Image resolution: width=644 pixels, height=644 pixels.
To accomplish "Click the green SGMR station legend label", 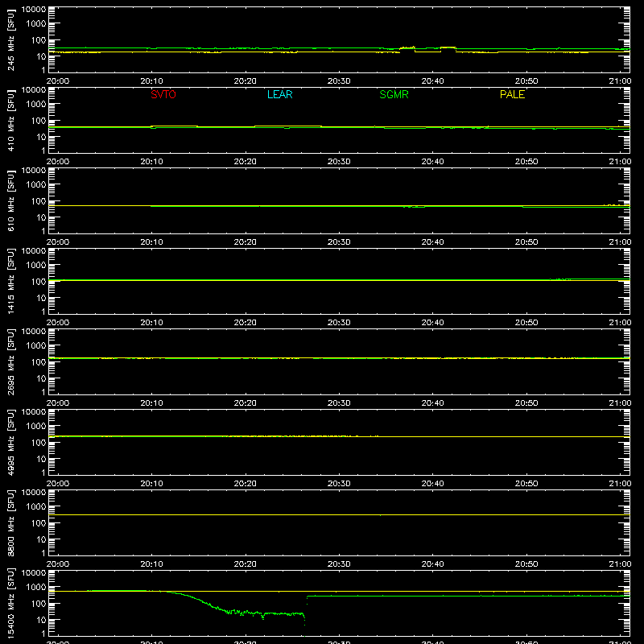I will (x=394, y=94).
